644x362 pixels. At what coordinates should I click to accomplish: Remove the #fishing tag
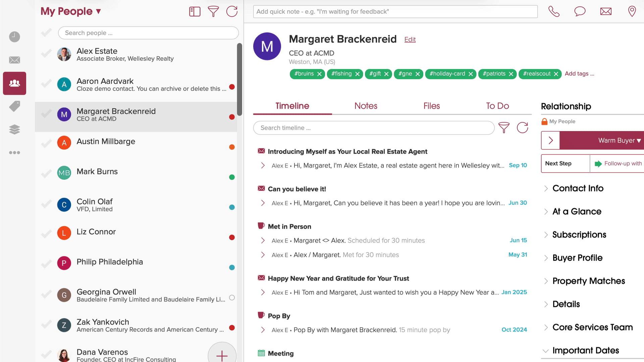click(x=358, y=74)
